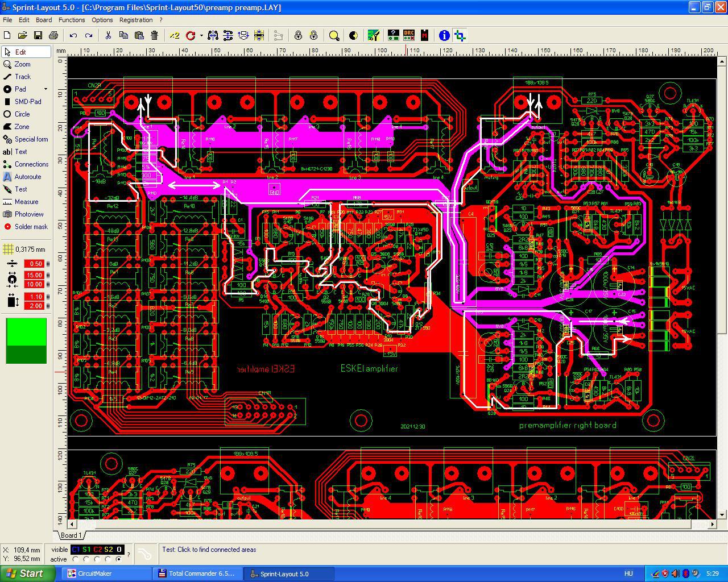Switch to Total Commander in the taskbar

pos(198,573)
